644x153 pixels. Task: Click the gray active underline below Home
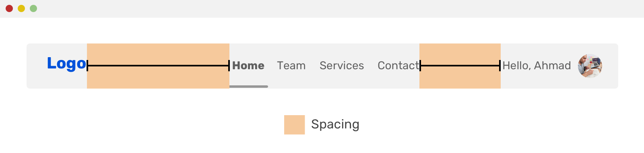[249, 87]
